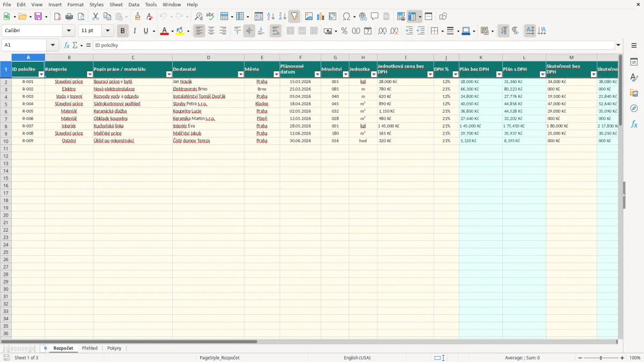Viewport: 644px width, 362px height.
Task: Open the Function Wizard
Action: (67, 46)
